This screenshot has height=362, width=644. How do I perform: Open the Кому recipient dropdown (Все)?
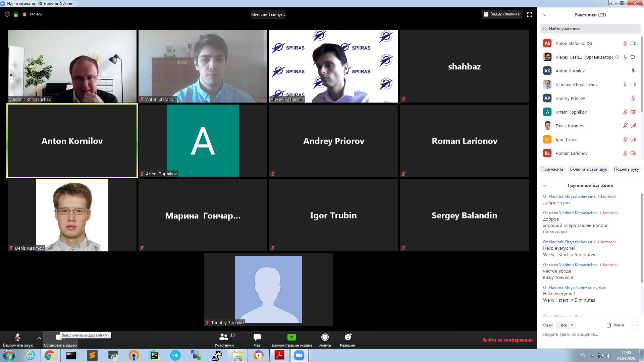point(566,325)
